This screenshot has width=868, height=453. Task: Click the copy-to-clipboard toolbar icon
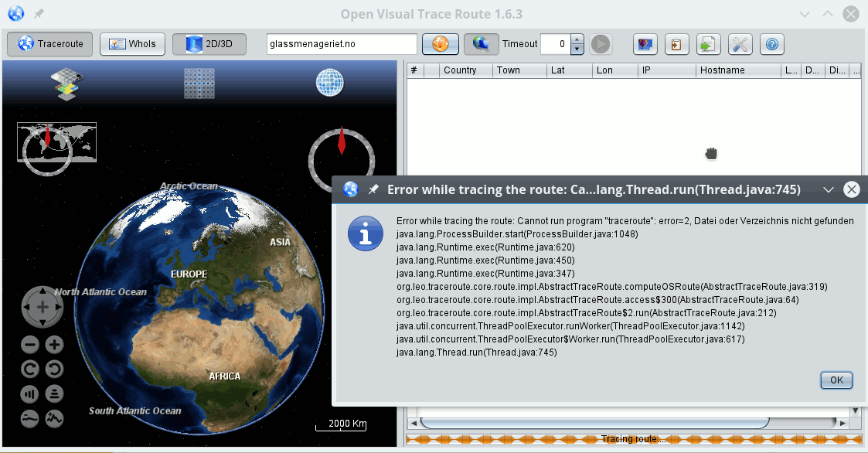pos(676,44)
